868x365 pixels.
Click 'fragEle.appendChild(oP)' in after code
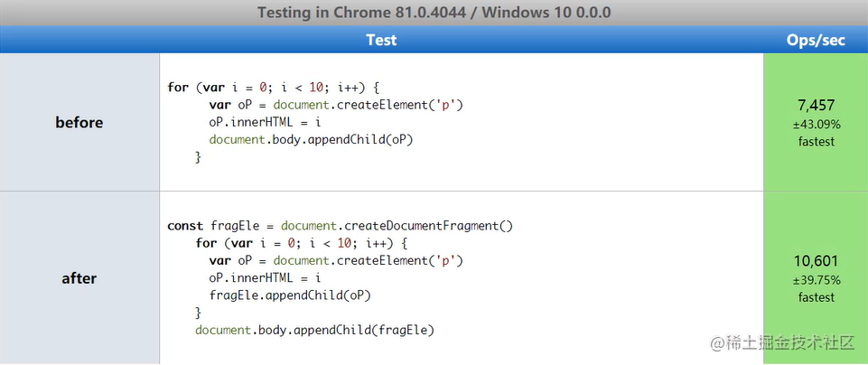click(290, 295)
